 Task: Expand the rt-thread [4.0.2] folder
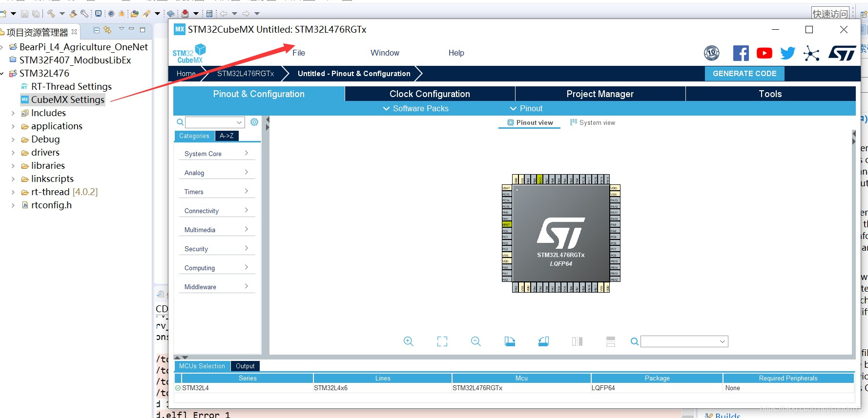tap(13, 192)
